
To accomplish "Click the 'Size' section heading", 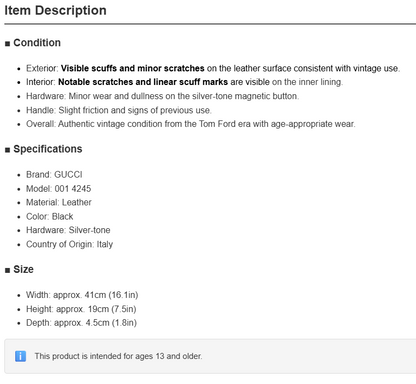I will 23,269.
